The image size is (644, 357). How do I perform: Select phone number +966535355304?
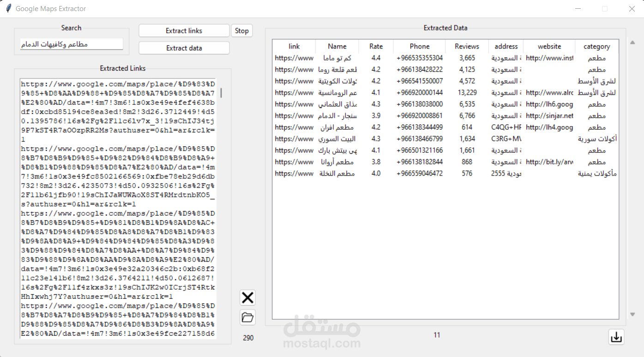click(420, 58)
